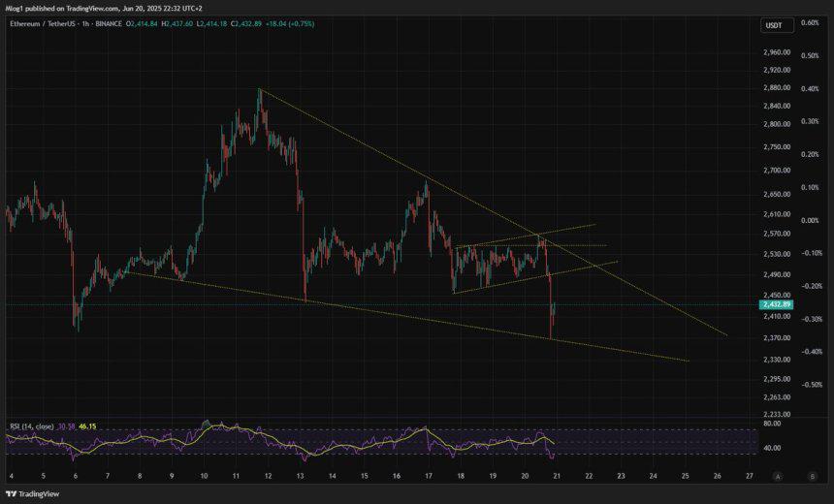834x504 pixels.
Task: Click the close value C2,432.89
Action: click(246, 24)
